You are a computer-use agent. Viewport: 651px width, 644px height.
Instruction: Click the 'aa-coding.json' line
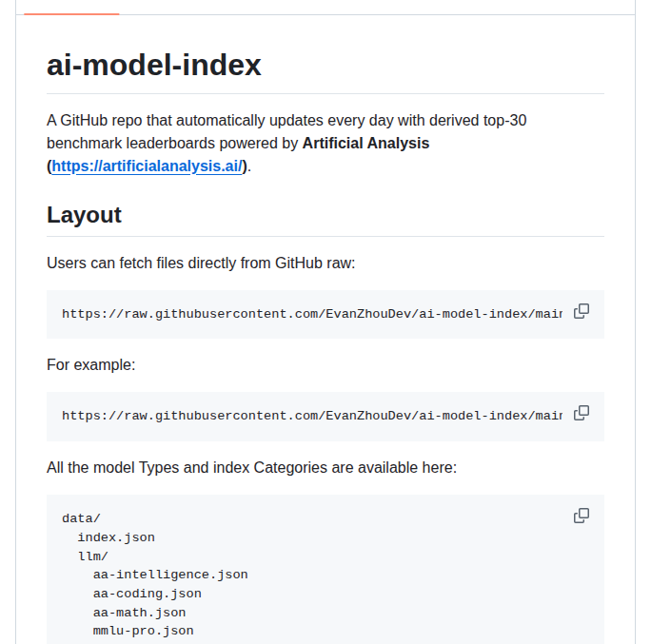(x=147, y=594)
